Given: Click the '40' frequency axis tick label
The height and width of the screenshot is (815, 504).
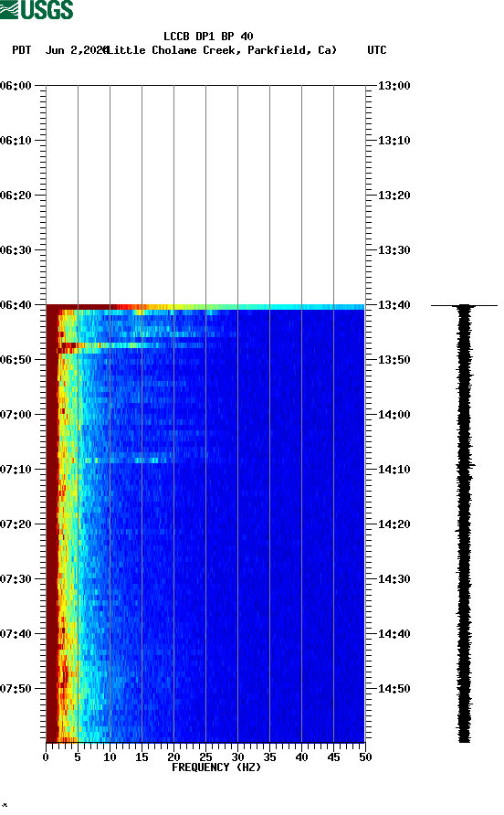Looking at the screenshot, I should (x=301, y=757).
